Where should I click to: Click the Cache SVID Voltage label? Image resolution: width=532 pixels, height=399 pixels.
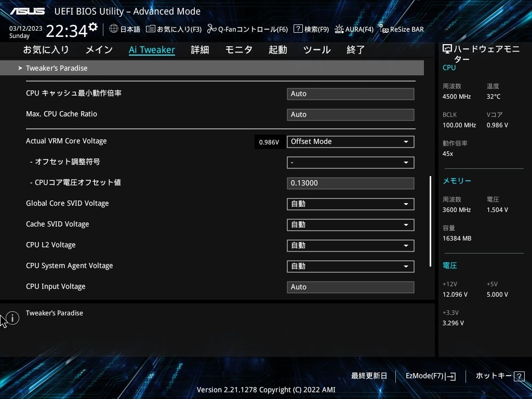coord(57,224)
